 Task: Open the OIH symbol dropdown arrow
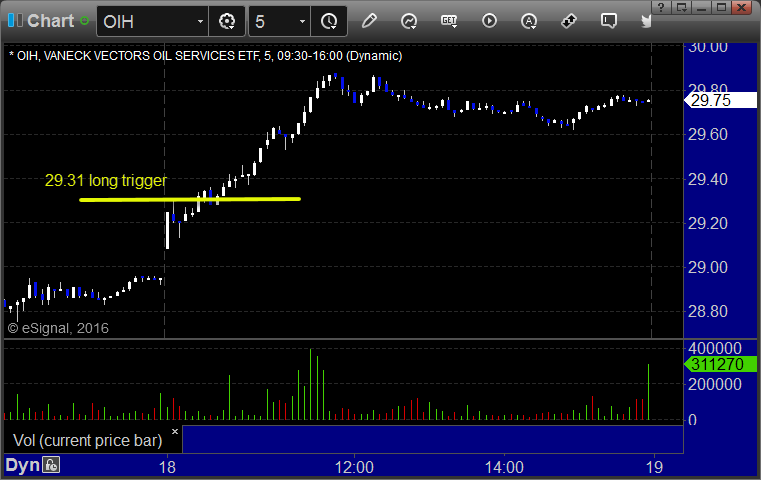(200, 21)
